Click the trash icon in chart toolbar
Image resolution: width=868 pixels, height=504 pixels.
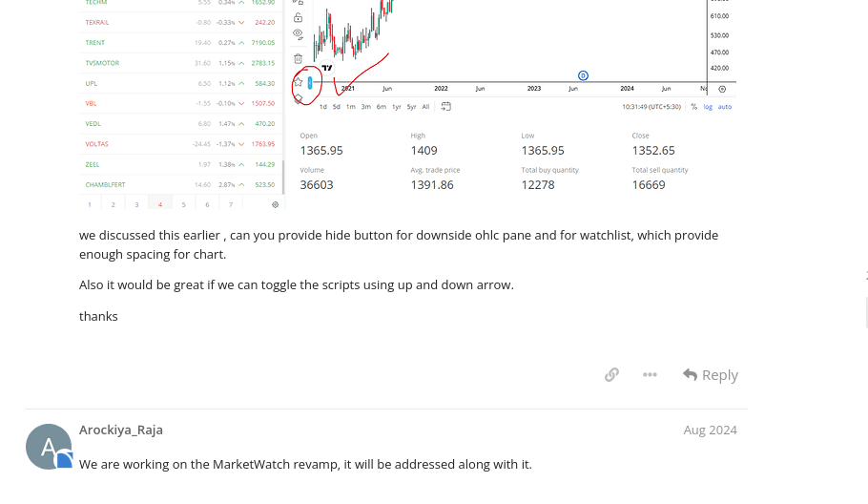(299, 58)
